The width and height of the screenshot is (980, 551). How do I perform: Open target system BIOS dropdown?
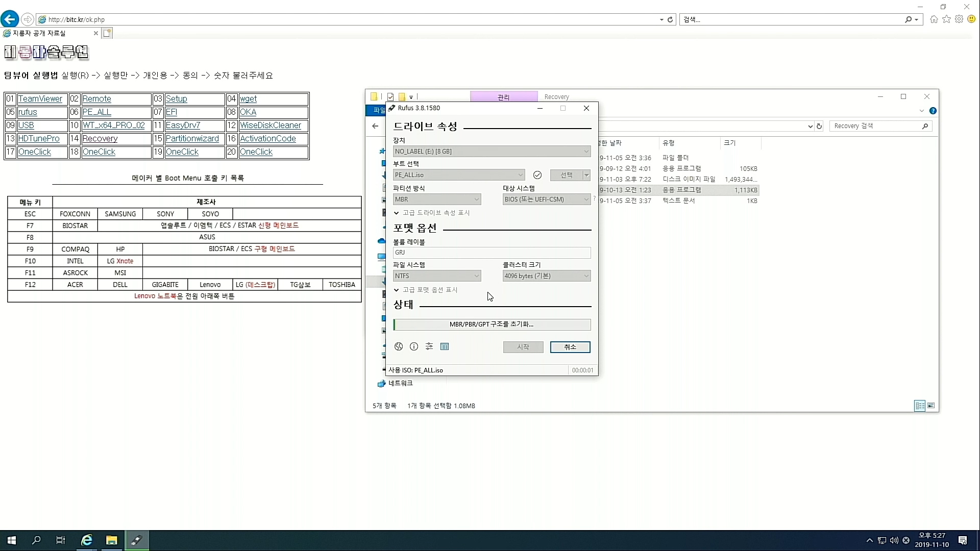pos(546,199)
